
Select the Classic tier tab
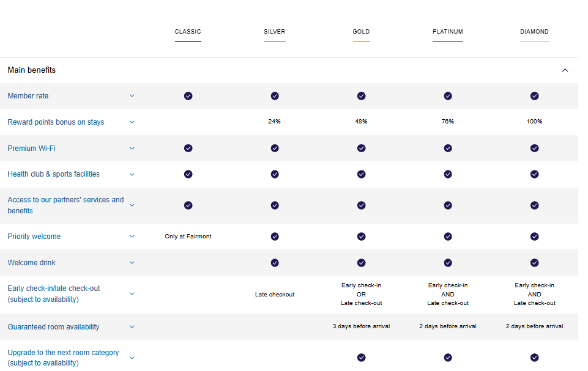coord(188,32)
